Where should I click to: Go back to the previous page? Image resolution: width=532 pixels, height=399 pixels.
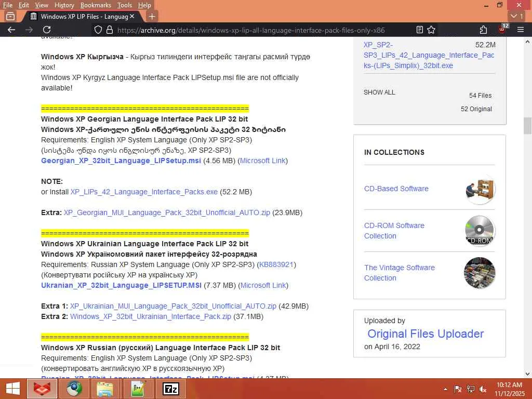[x=11, y=30]
